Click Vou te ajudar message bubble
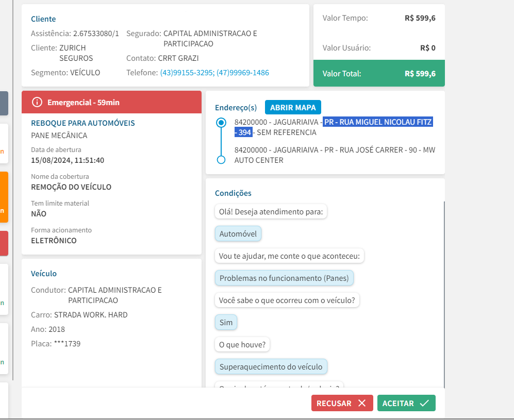Viewport: 514px width, 420px height. (x=289, y=256)
